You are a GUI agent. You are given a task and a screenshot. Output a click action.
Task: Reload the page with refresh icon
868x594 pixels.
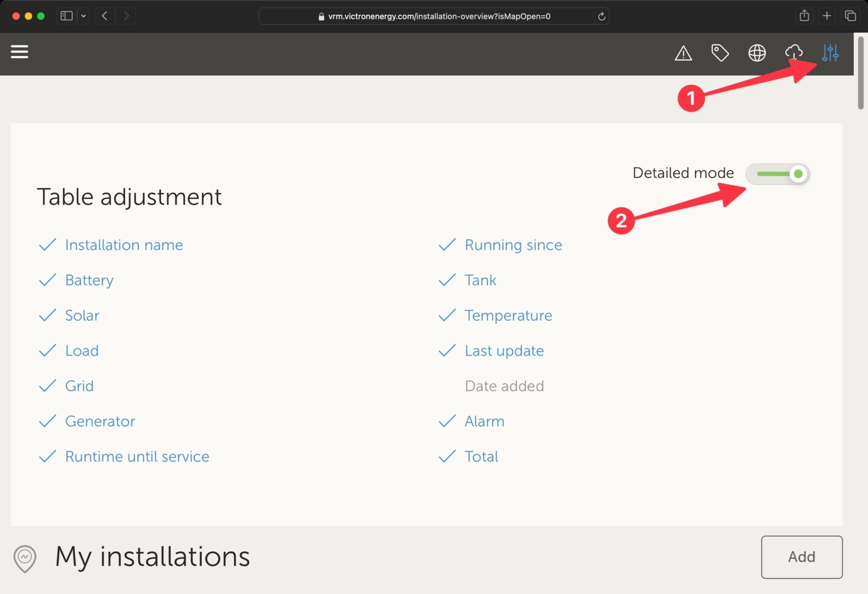coord(601,17)
